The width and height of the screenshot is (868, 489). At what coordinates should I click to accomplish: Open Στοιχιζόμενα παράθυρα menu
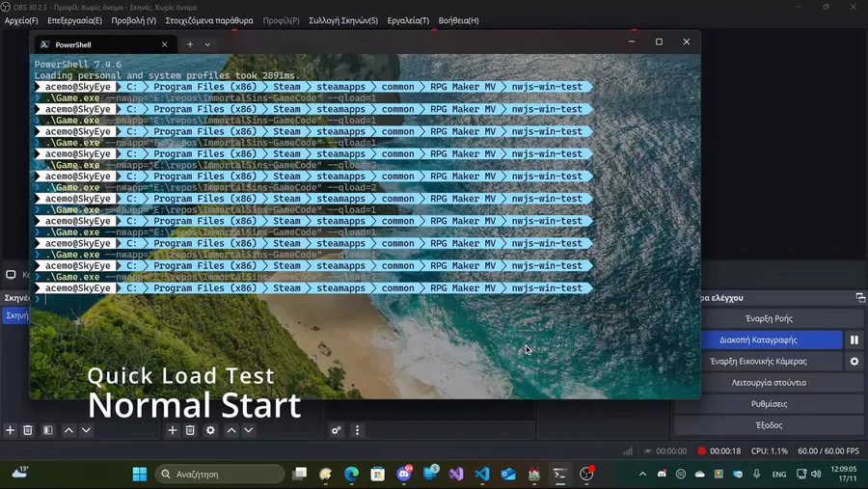point(209,20)
